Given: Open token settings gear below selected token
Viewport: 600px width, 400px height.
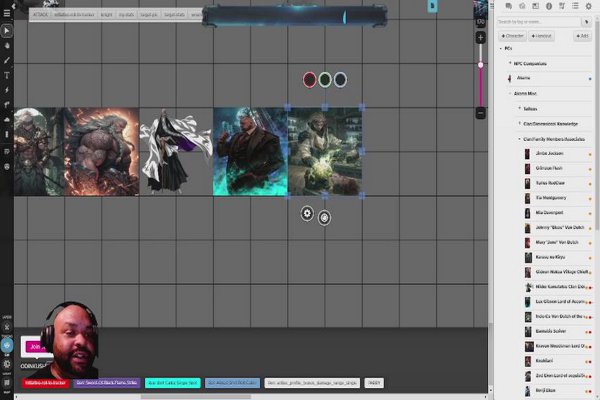Looking at the screenshot, I should tap(307, 214).
